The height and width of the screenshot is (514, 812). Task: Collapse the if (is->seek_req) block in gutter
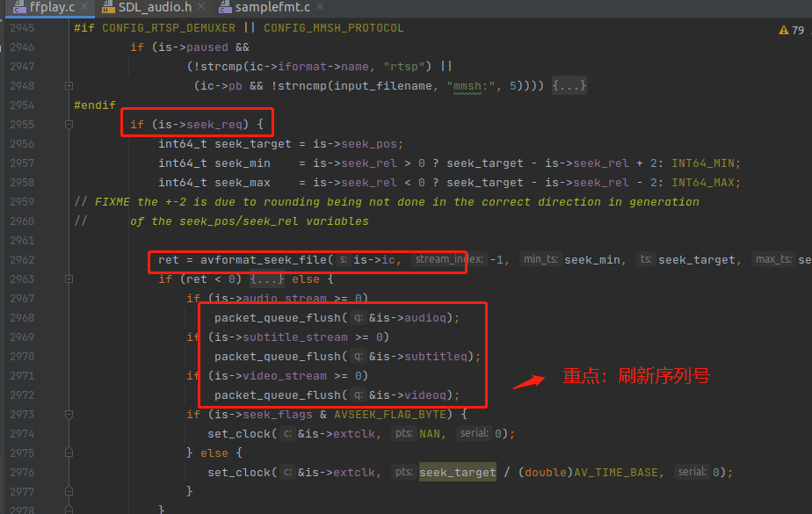(69, 125)
